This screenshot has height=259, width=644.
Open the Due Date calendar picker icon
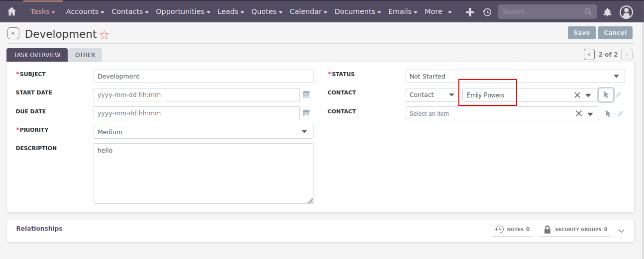click(x=307, y=113)
